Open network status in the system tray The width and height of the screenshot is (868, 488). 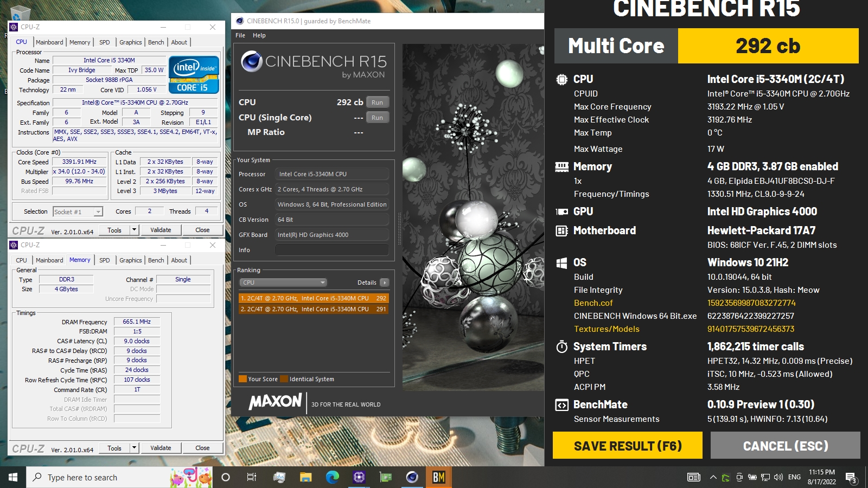tap(765, 477)
